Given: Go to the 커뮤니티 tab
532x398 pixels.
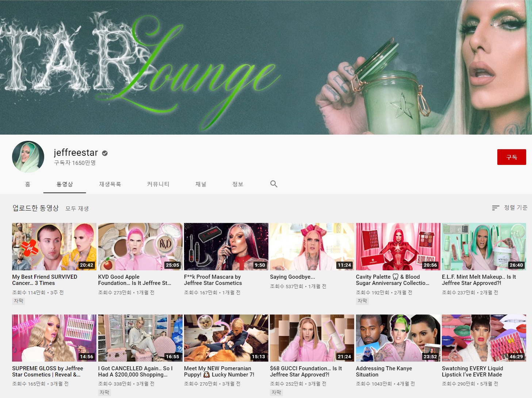Looking at the screenshot, I should (x=158, y=184).
